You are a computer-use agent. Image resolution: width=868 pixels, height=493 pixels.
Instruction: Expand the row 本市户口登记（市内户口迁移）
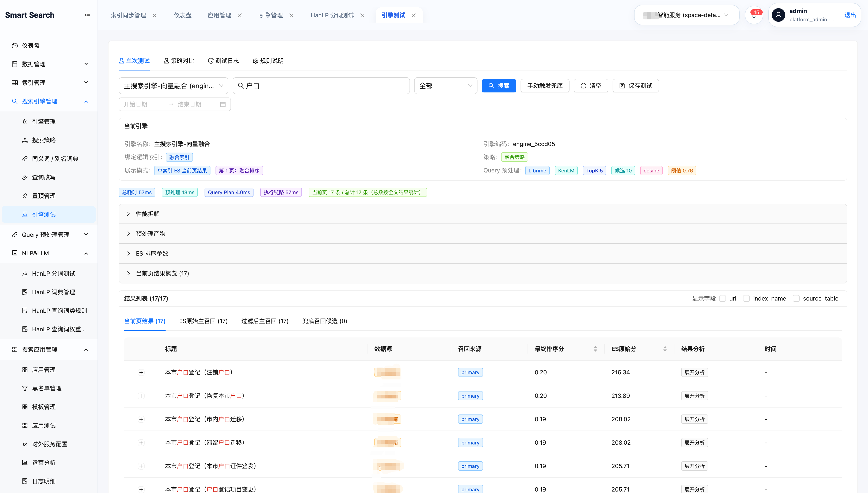141,419
